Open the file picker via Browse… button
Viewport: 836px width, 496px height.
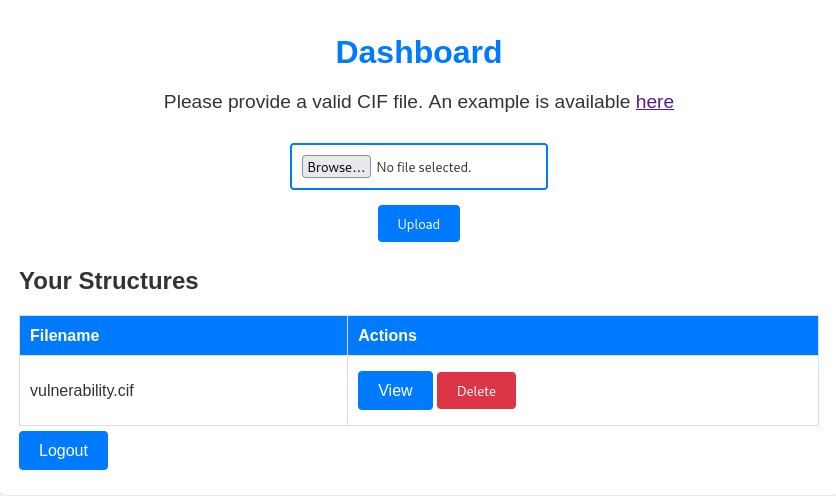[336, 167]
